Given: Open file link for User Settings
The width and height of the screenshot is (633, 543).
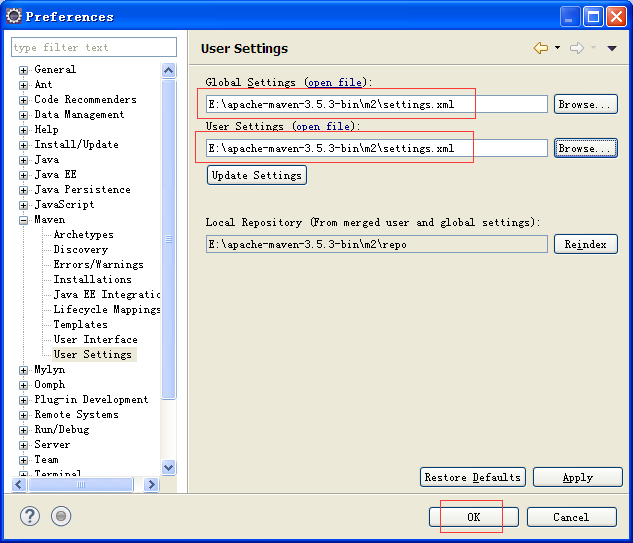Looking at the screenshot, I should coord(323,126).
